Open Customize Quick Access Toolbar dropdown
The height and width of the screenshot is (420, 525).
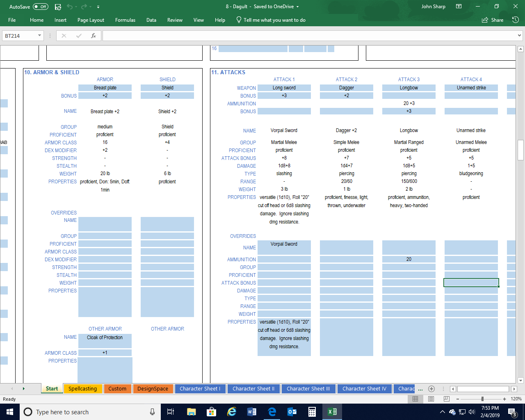98,7
